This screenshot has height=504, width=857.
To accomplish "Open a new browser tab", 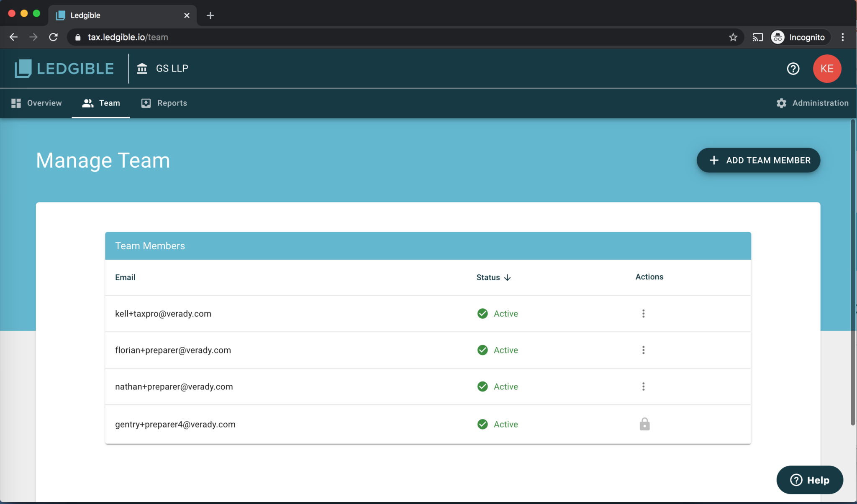I will tap(210, 15).
